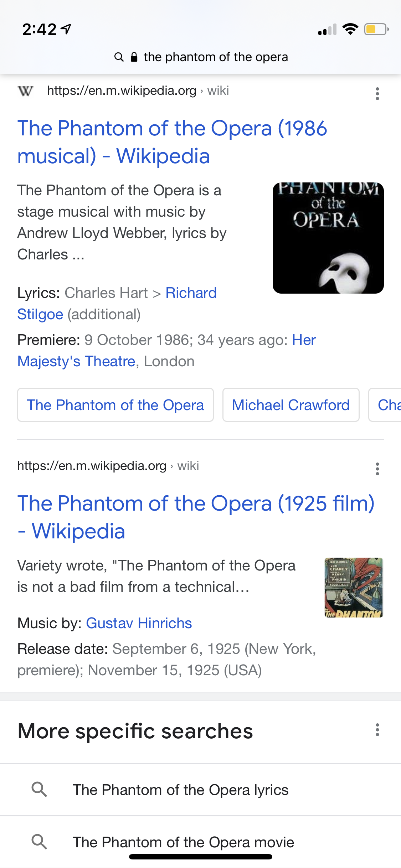Open The Phantom of the Opera (1986 musical) link
401x868 pixels.
172,142
